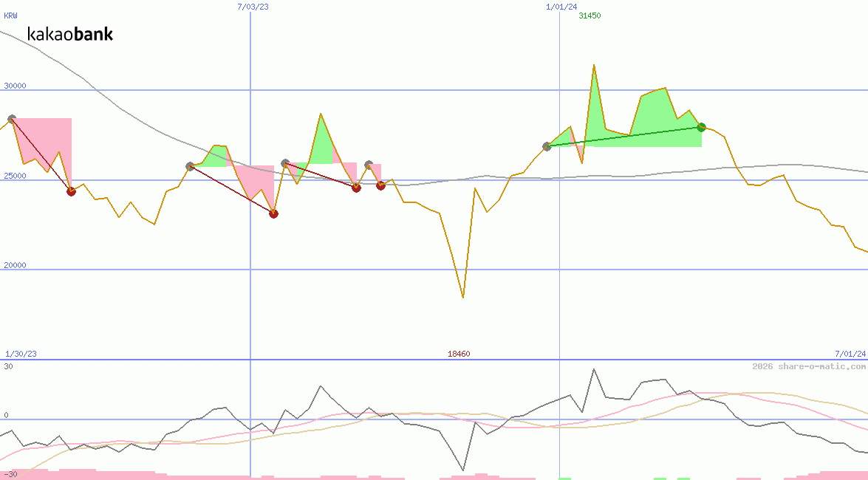Click the gray entry dot starting the green trade line
This screenshot has width=868, height=480.
coord(547,146)
